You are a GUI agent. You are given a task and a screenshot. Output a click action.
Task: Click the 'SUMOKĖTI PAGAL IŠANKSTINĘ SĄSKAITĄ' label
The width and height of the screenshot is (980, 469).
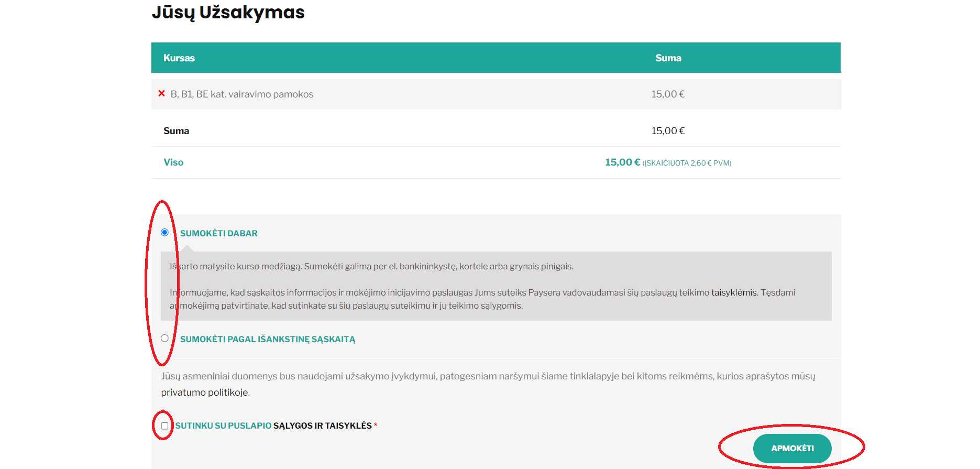(x=267, y=339)
